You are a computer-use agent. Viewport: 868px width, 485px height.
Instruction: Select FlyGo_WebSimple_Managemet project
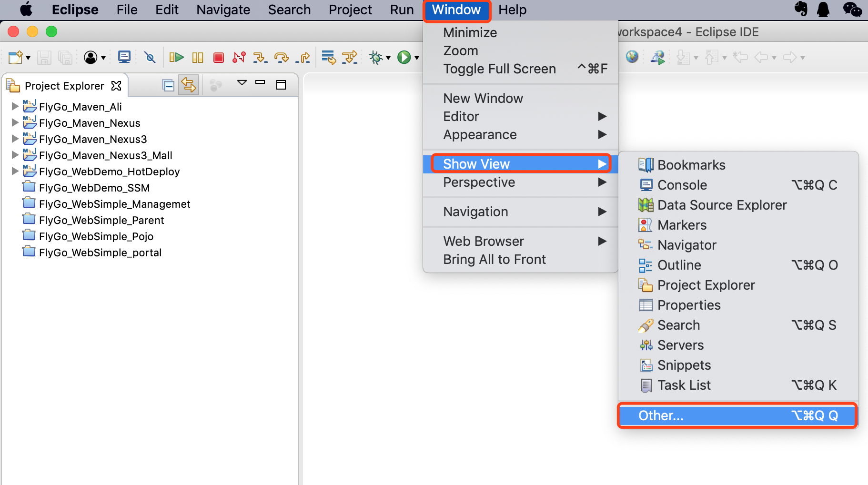[114, 204]
